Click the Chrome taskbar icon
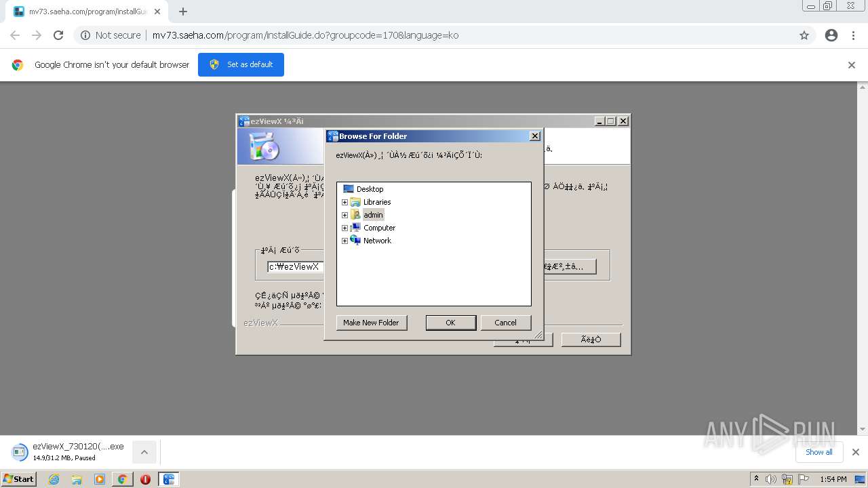The image size is (868, 488). (122, 479)
